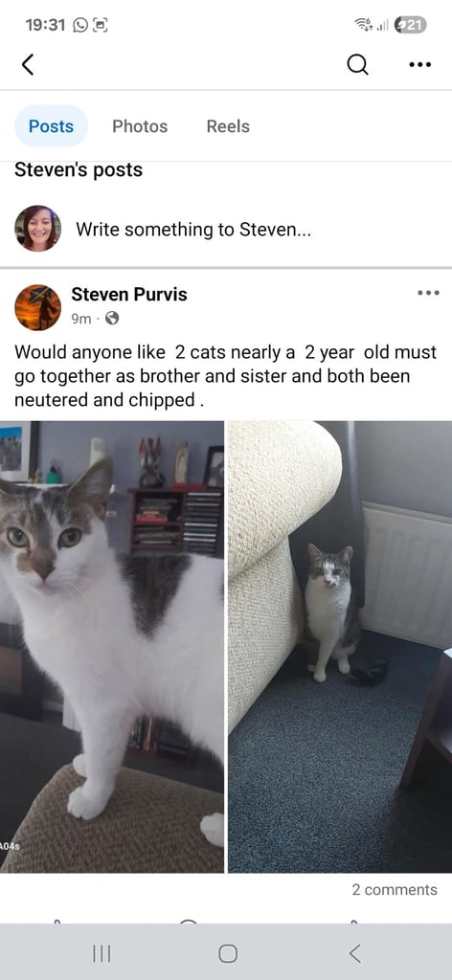452x980 pixels.
Task: Tap Android recent apps button
Action: coord(102,953)
